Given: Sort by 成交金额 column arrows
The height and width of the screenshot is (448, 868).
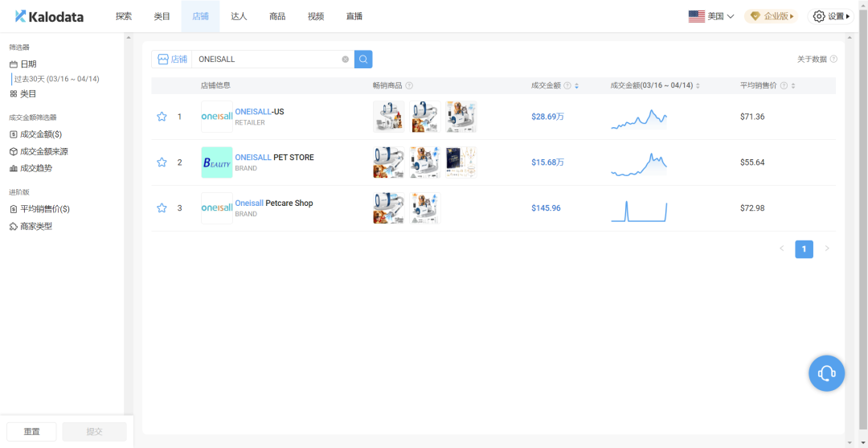Looking at the screenshot, I should click(576, 86).
